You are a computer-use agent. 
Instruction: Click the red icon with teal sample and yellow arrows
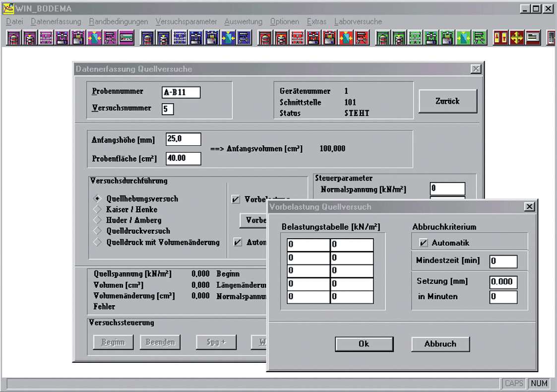tap(346, 38)
